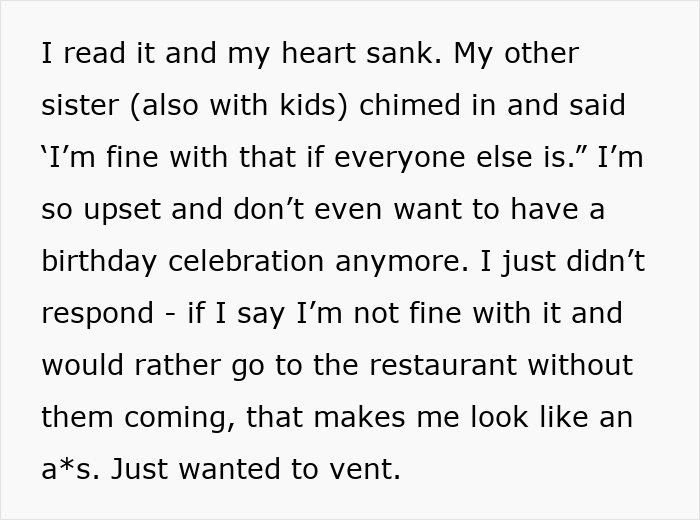Click the word "without" ending seventh line
Screen dimensions: 700x520
580,365
